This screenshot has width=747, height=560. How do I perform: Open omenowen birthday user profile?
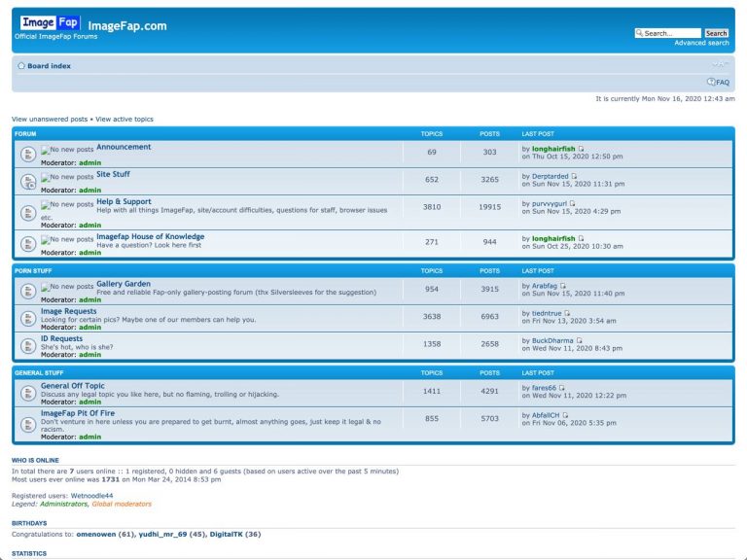click(95, 535)
